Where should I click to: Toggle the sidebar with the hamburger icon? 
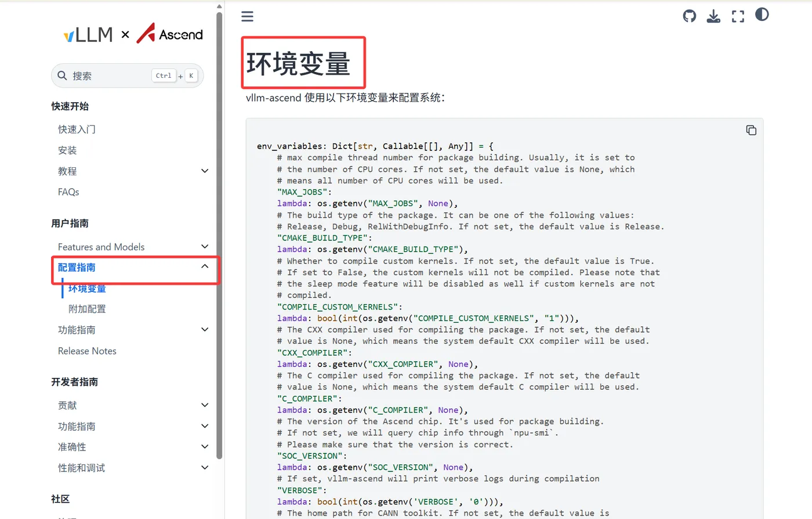click(x=248, y=16)
